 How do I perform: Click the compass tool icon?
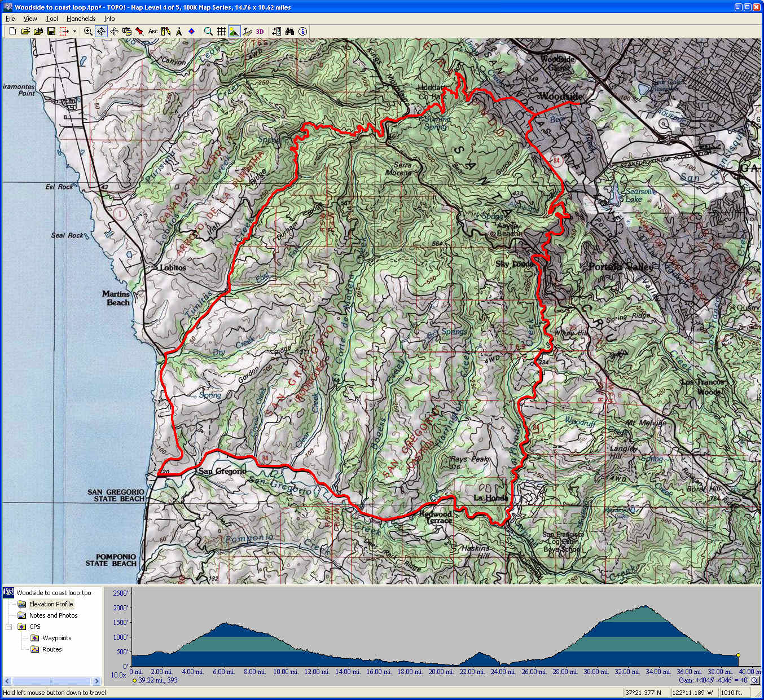[x=179, y=32]
